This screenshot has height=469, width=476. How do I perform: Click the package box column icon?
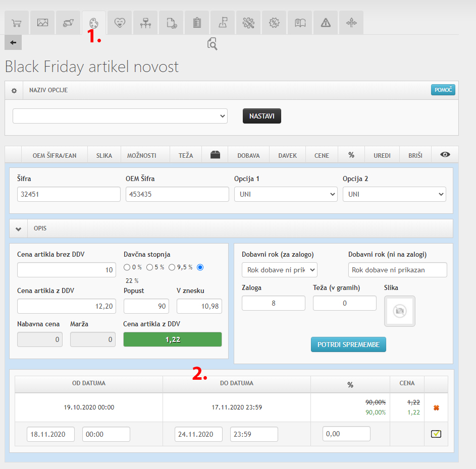tap(215, 155)
